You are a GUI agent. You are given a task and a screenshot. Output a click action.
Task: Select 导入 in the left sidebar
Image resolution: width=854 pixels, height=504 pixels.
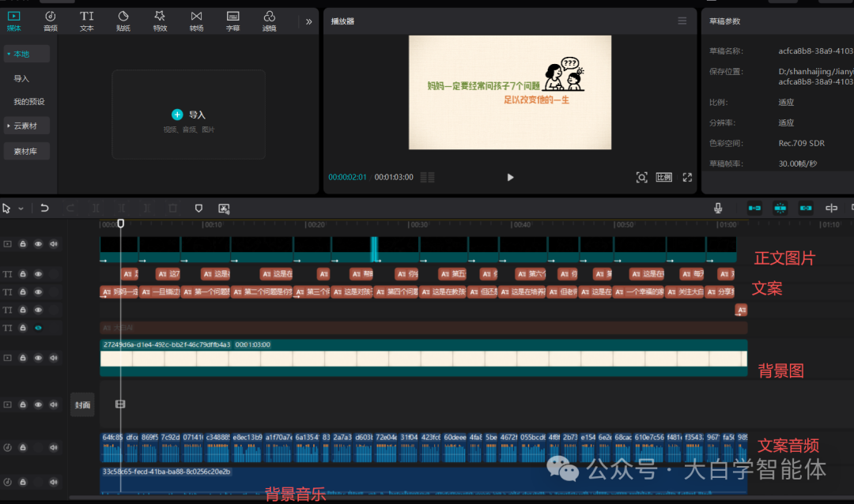tap(21, 78)
